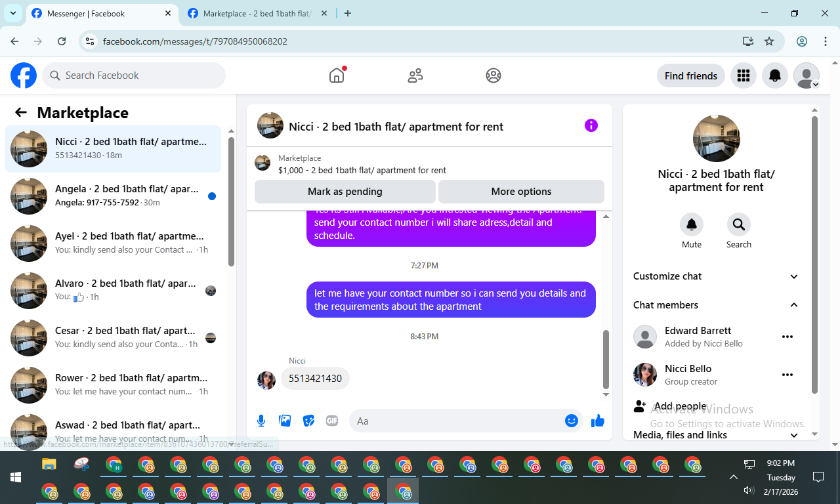Send a voice clip with microphone icon
840x504 pixels.
[261, 421]
